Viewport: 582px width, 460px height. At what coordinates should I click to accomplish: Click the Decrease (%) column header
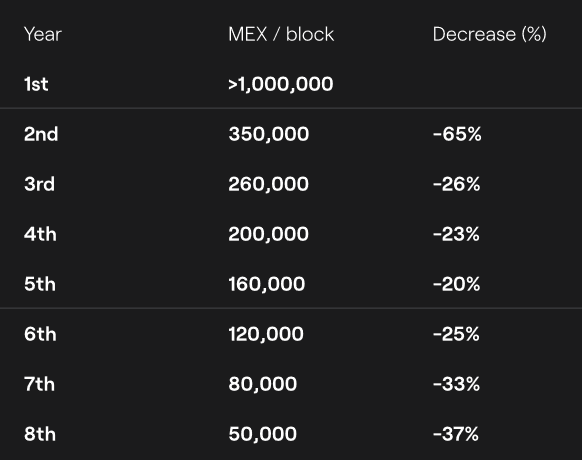pos(490,35)
